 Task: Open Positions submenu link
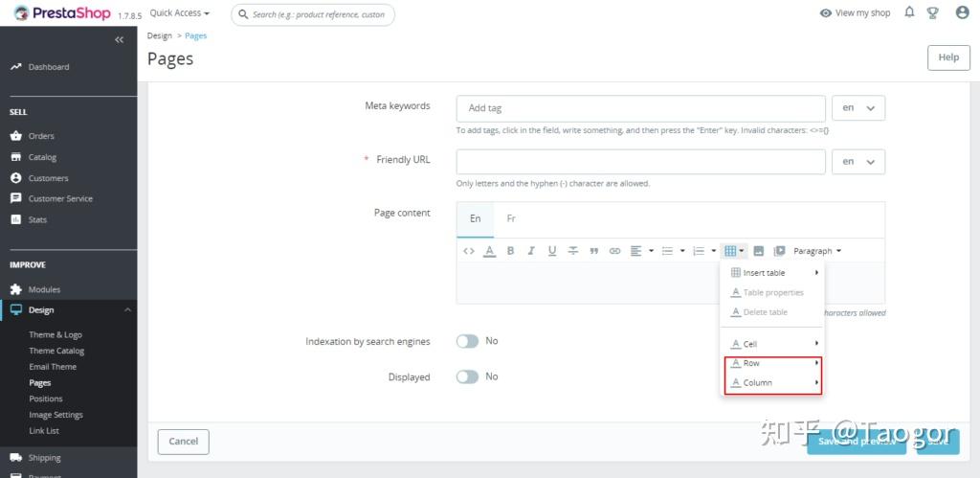pos(46,398)
